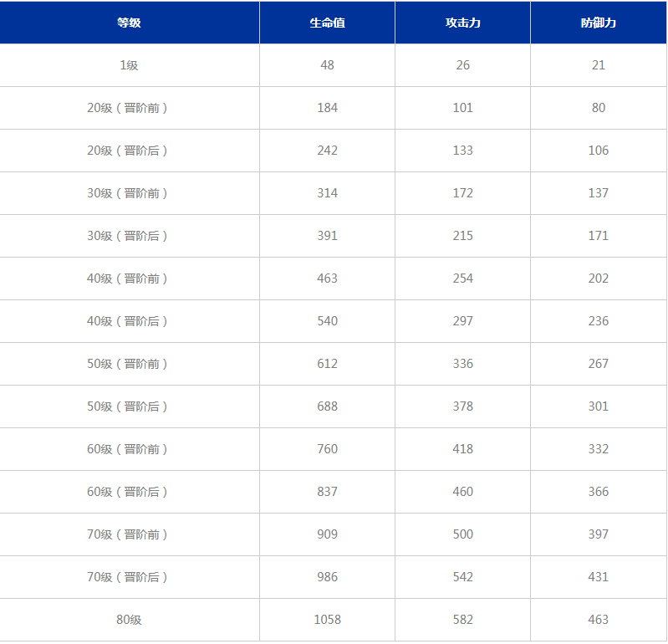Select the 20级（晋阶前） row label

pos(127,108)
